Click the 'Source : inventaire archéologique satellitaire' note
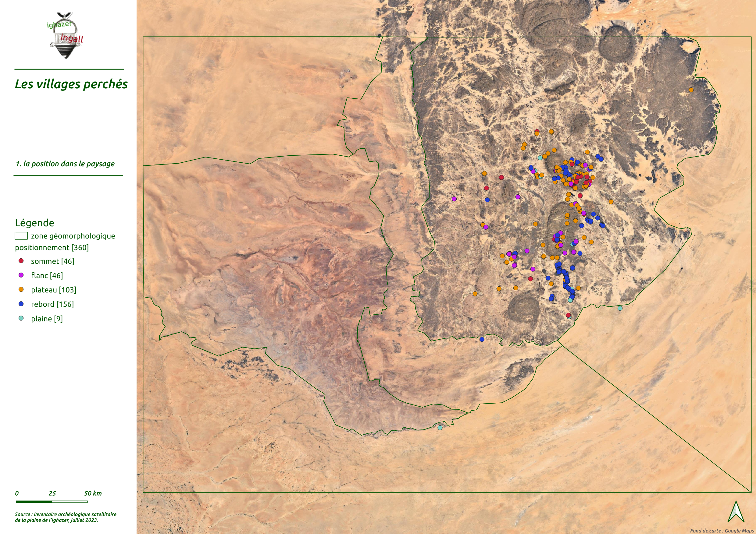This screenshot has height=534, width=756. 66,514
